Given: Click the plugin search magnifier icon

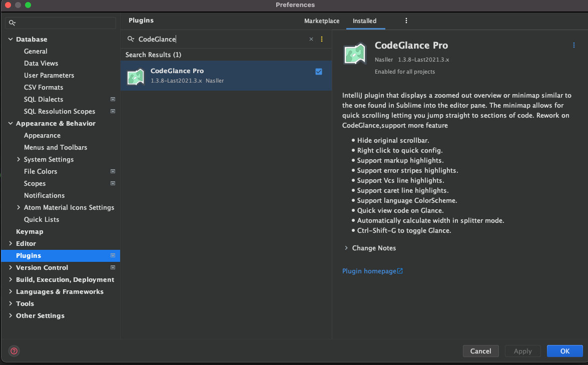Looking at the screenshot, I should tap(131, 39).
